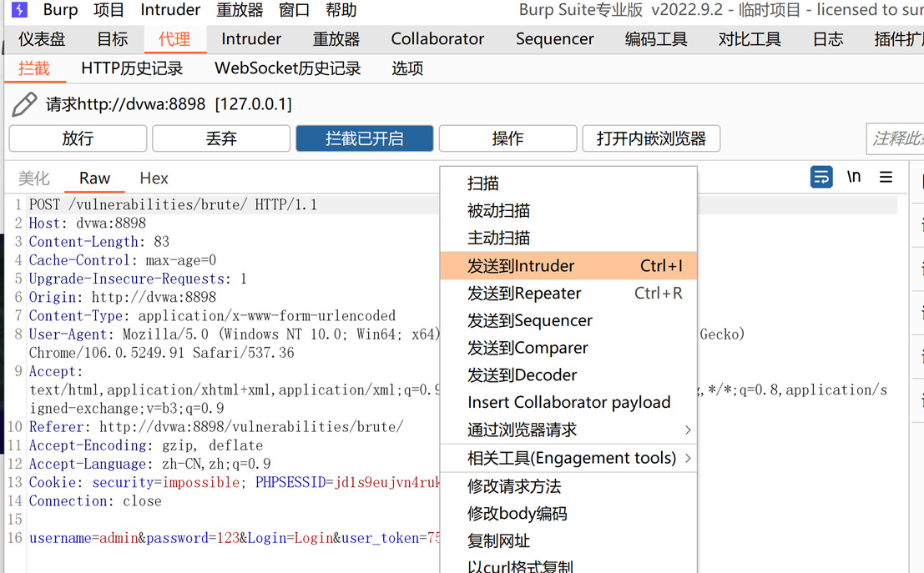
Task: Click the username=admin&password=123 body line
Action: pos(234,538)
